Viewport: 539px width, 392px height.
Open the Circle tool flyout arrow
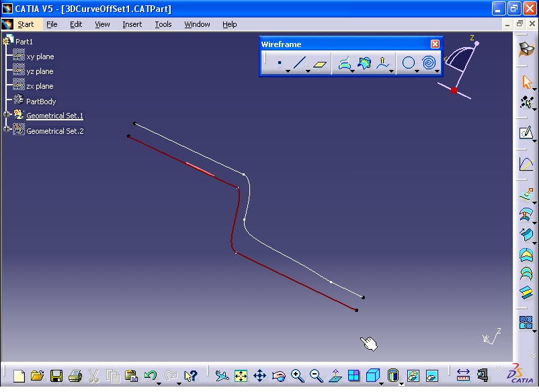click(417, 71)
